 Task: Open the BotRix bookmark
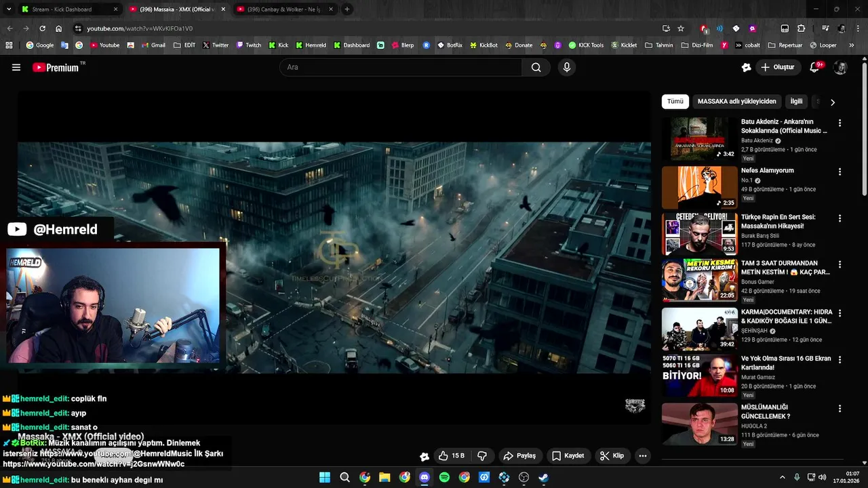pyautogui.click(x=450, y=45)
